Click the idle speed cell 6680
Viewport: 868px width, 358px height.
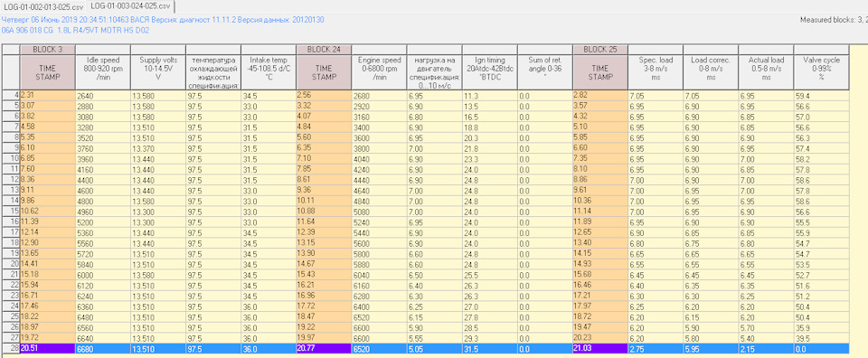click(x=102, y=348)
